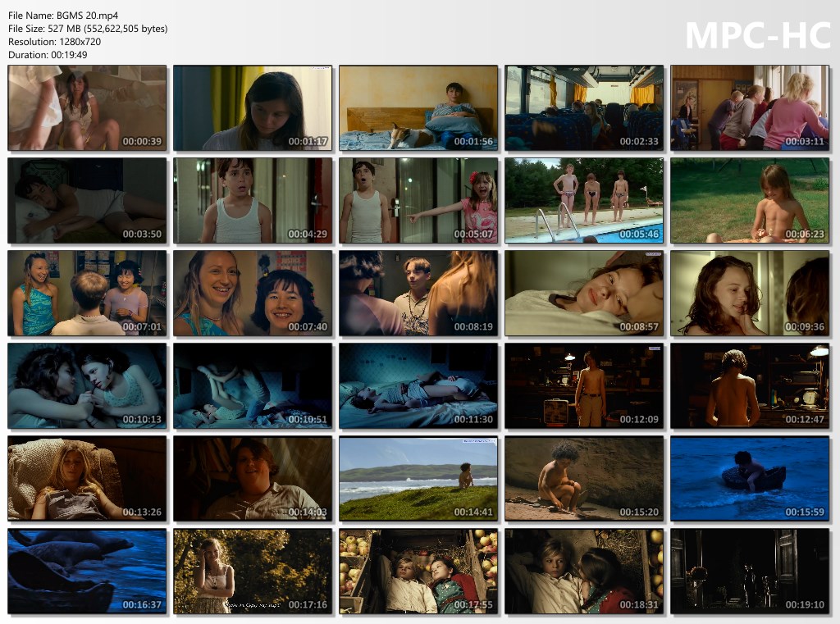Select the frame timestamped 00:15:20
This screenshot has width=840, height=624.
pyautogui.click(x=584, y=479)
